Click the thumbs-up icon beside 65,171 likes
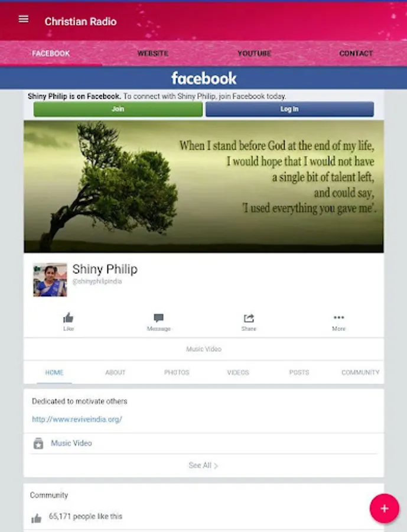Viewport: 407px width, 532px height. (x=36, y=518)
